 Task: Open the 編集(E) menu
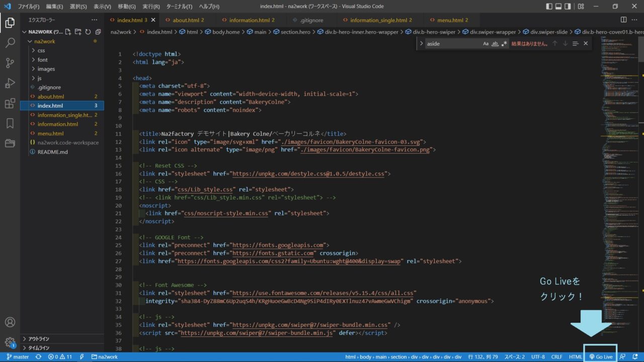[54, 7]
